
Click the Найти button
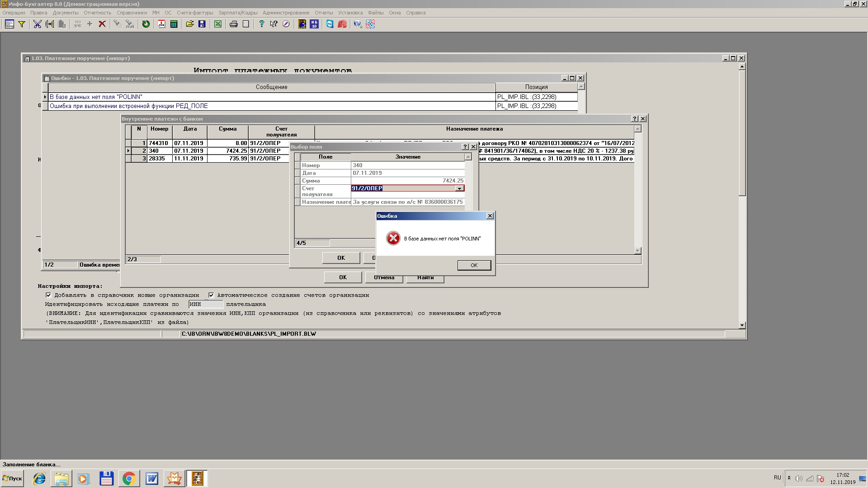[x=425, y=278]
